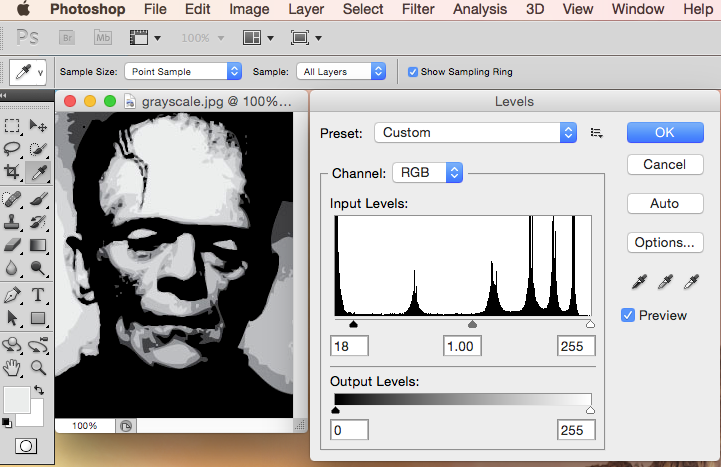Expand the Sample Size dropdown

184,72
